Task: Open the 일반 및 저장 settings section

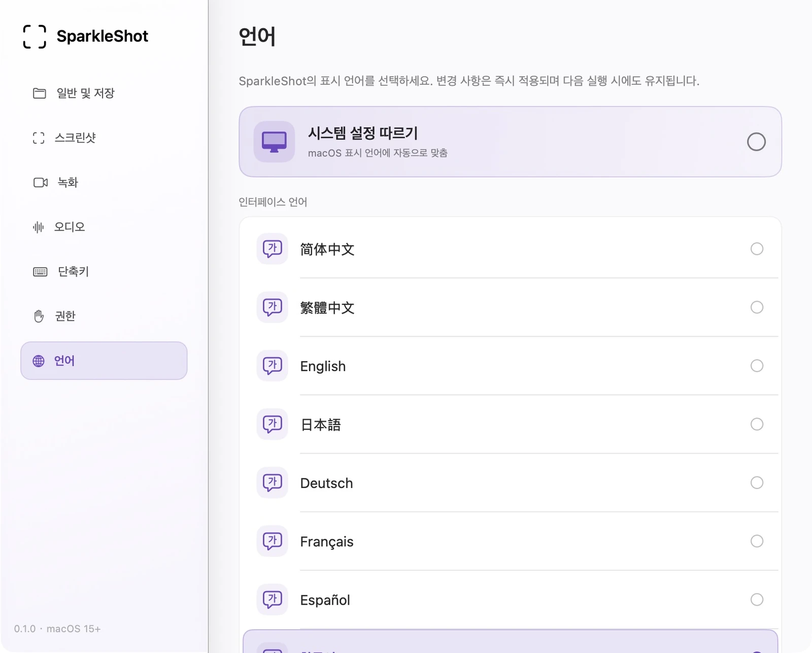Action: tap(104, 93)
